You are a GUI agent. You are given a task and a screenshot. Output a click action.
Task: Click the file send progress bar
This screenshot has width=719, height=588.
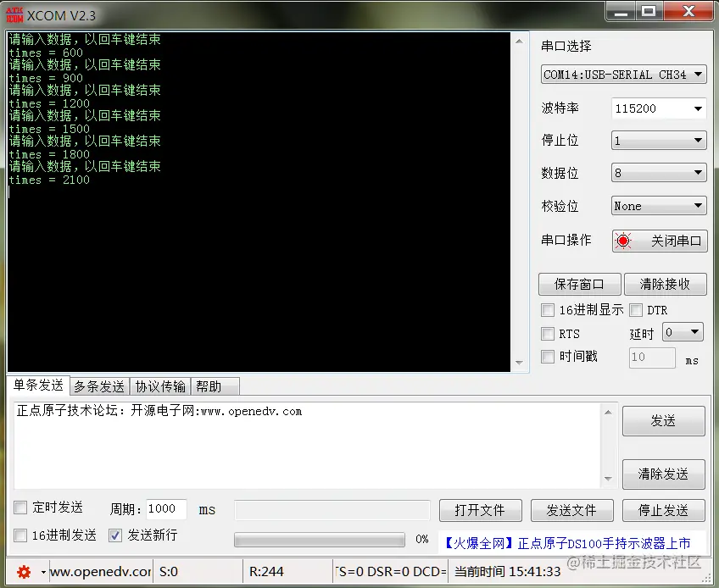pyautogui.click(x=320, y=540)
